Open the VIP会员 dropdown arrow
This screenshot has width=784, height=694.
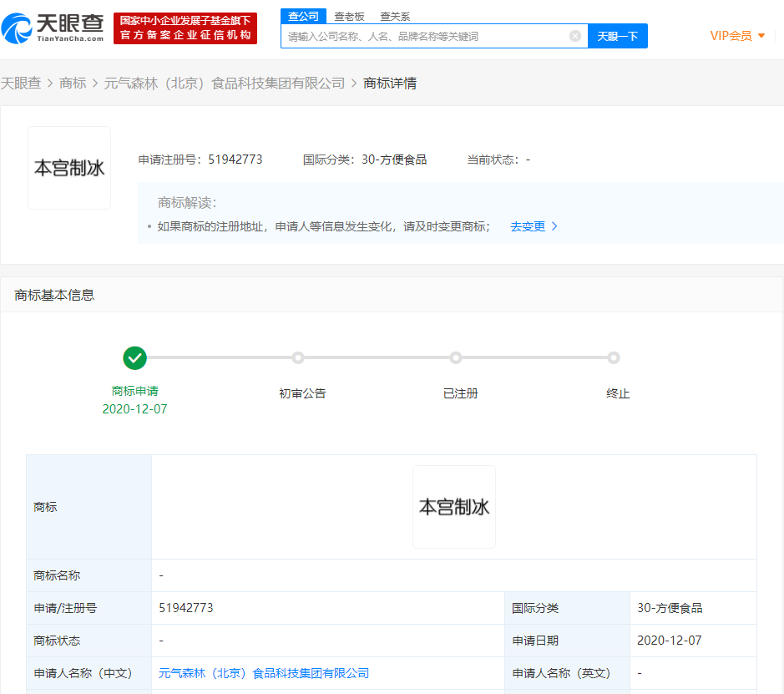(761, 36)
